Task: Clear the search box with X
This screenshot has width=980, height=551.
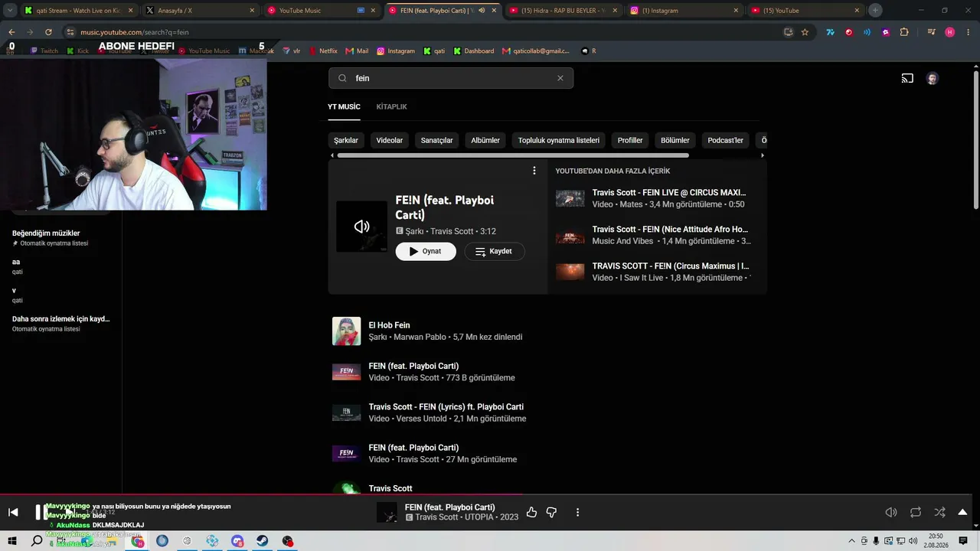Action: 560,78
